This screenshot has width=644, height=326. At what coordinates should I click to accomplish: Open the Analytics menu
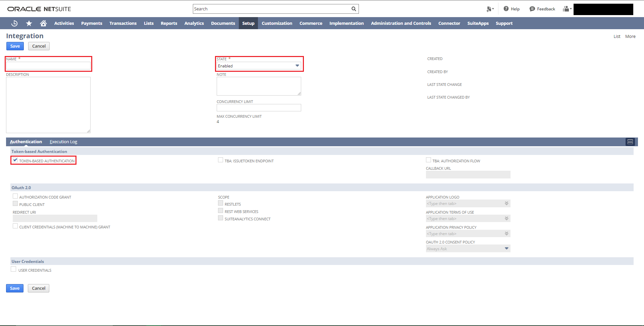point(194,23)
